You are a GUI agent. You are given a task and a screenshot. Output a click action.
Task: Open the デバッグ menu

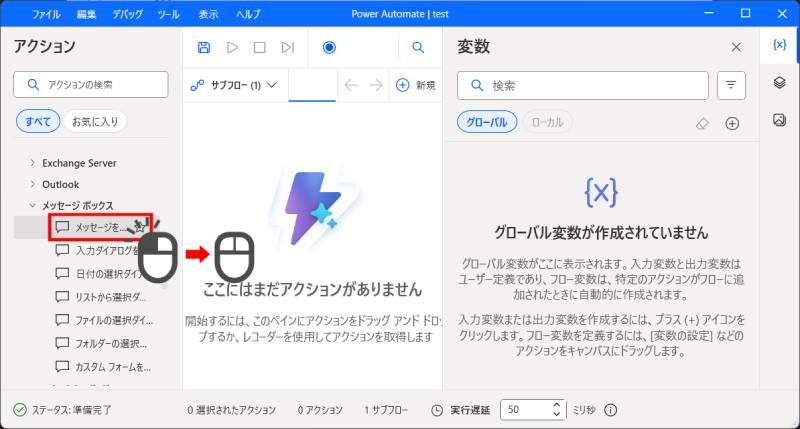coord(128,14)
